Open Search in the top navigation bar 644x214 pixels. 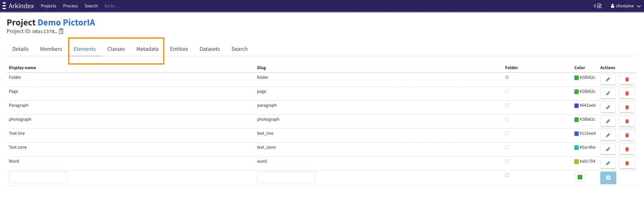click(91, 6)
